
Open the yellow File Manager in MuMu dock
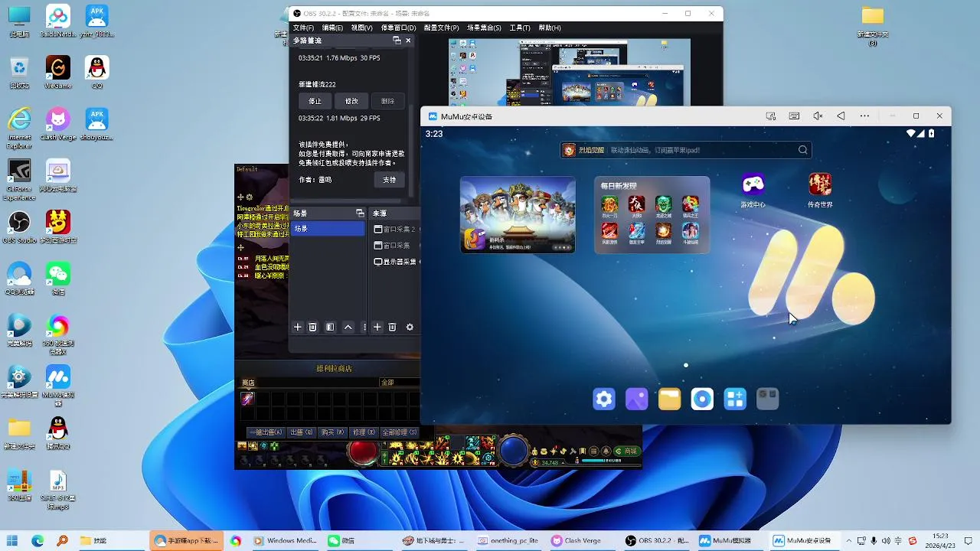point(670,399)
